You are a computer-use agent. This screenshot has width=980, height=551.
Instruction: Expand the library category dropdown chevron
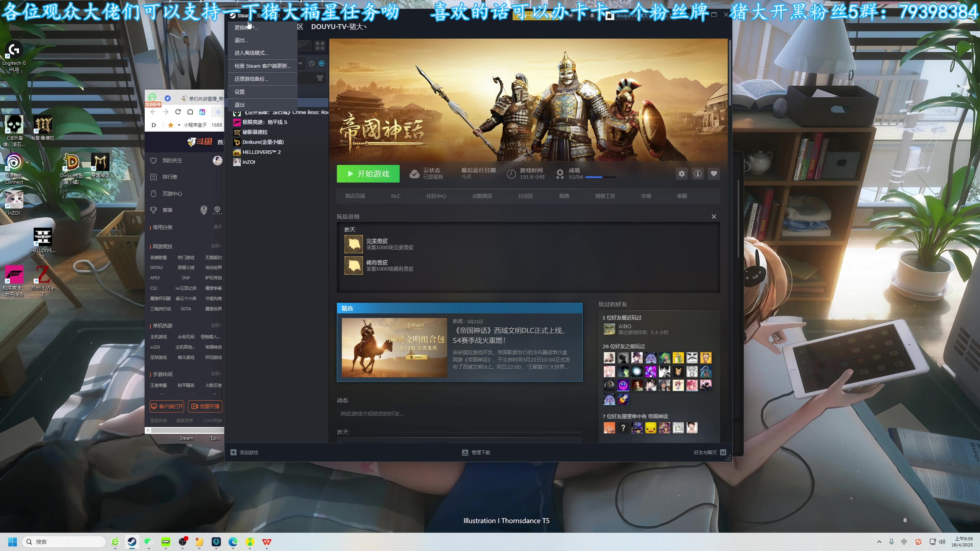pyautogui.click(x=301, y=64)
